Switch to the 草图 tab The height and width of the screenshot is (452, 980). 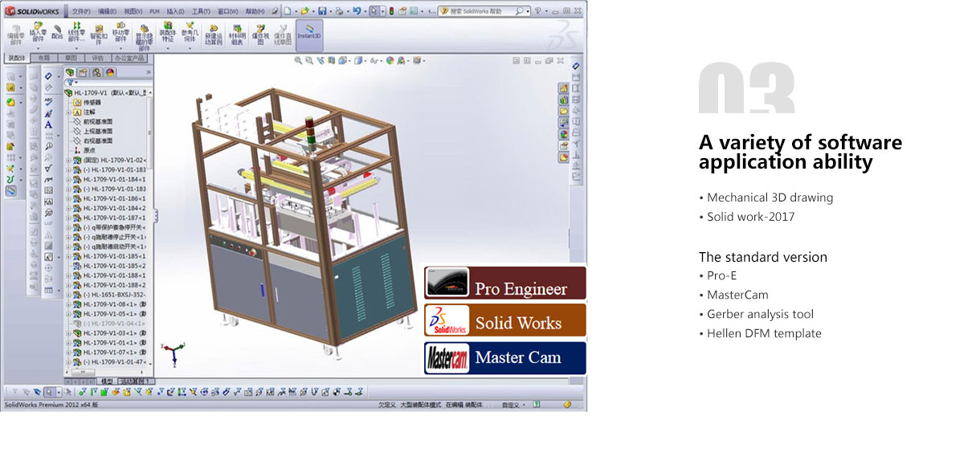[71, 59]
